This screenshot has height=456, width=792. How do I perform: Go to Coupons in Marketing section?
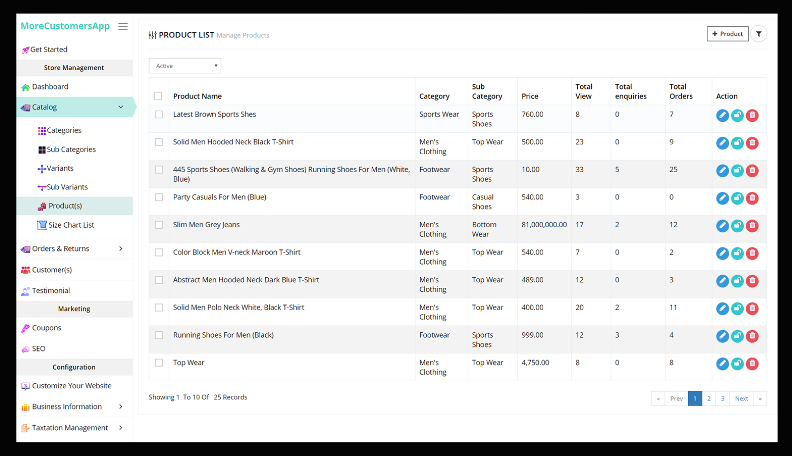coord(45,328)
